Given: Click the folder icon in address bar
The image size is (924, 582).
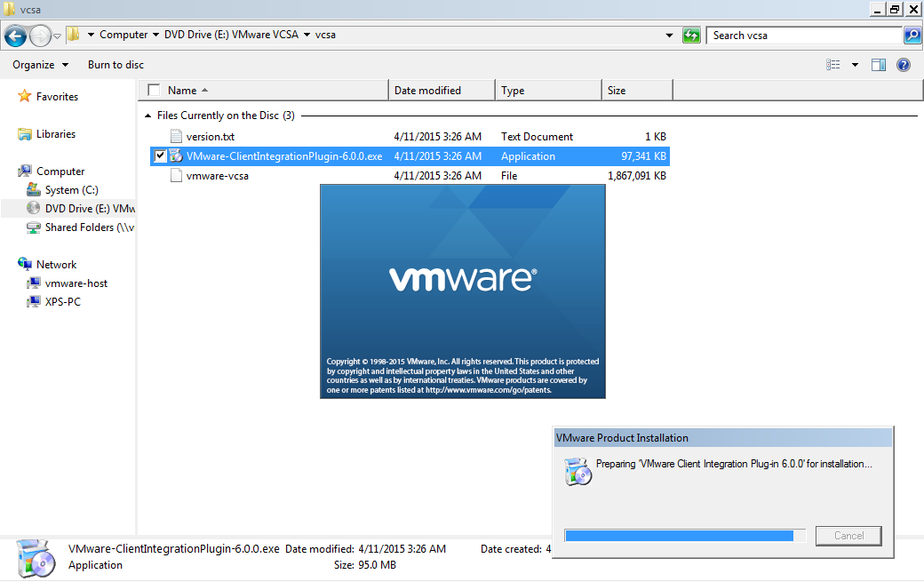Looking at the screenshot, I should tap(73, 35).
